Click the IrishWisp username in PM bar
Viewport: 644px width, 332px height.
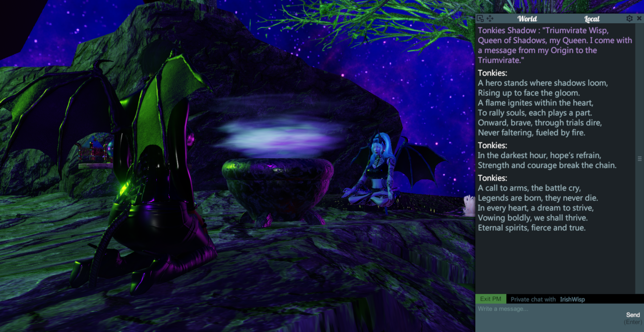coord(572,299)
